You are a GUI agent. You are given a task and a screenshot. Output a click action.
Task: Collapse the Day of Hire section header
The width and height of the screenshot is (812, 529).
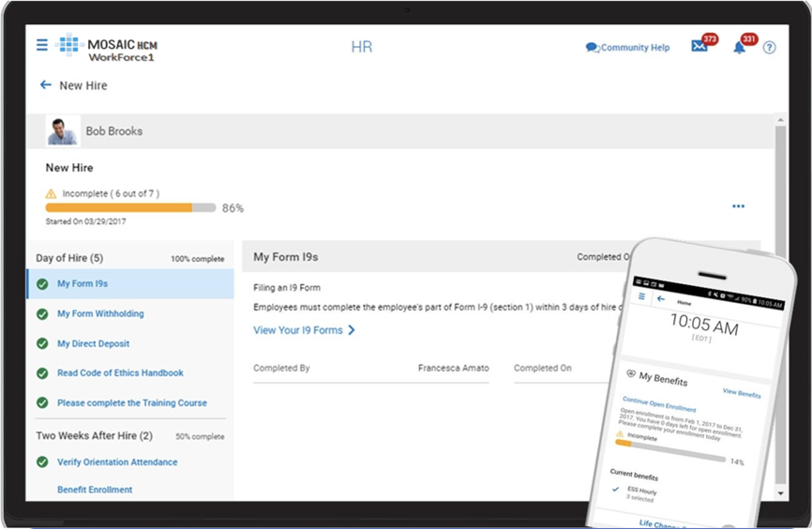(x=69, y=258)
